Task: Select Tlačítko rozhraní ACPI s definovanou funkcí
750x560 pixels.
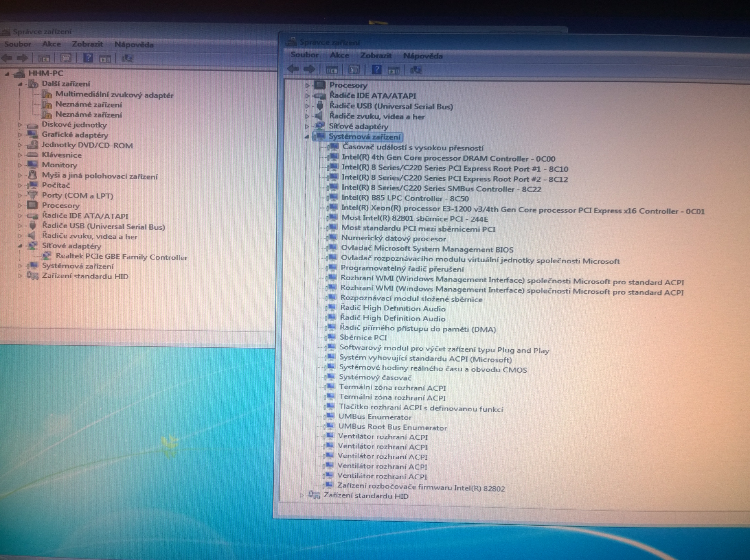Action: coord(421,408)
